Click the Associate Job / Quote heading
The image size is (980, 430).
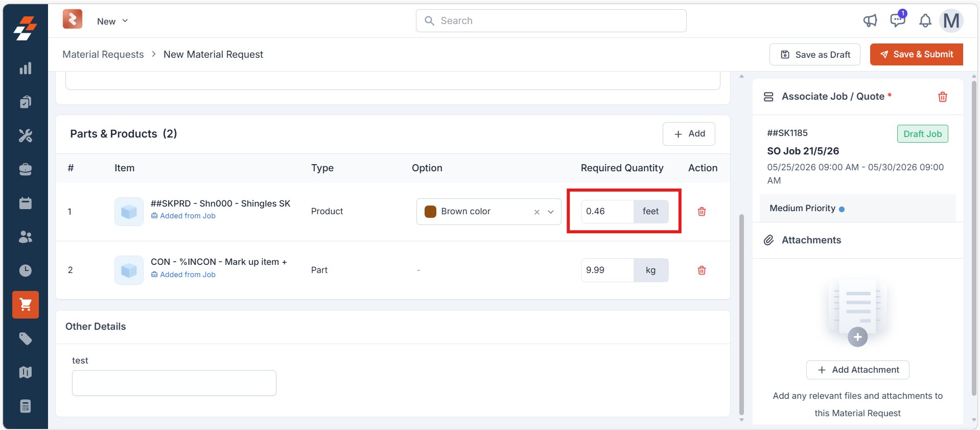coord(833,96)
